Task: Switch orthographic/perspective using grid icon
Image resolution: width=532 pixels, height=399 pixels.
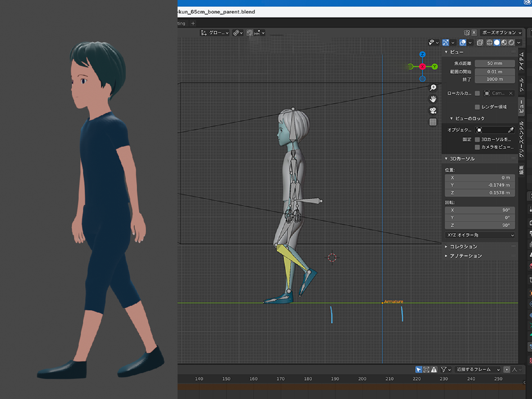Action: click(x=433, y=122)
